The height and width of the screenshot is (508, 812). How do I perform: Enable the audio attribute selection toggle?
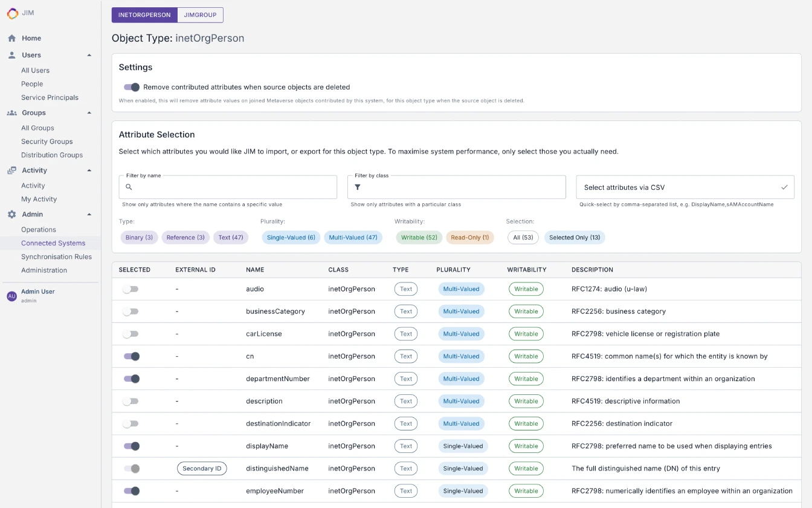[130, 288]
